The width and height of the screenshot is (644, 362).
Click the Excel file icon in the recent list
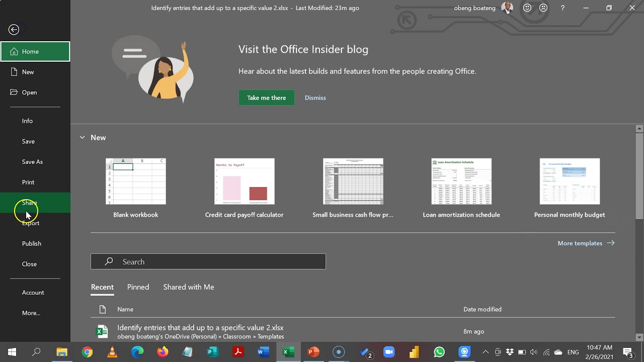pos(102,331)
